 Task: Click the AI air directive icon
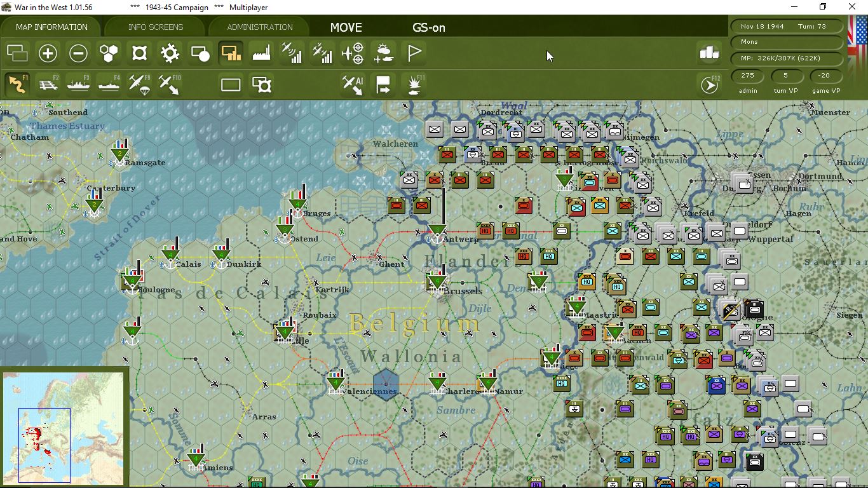353,85
